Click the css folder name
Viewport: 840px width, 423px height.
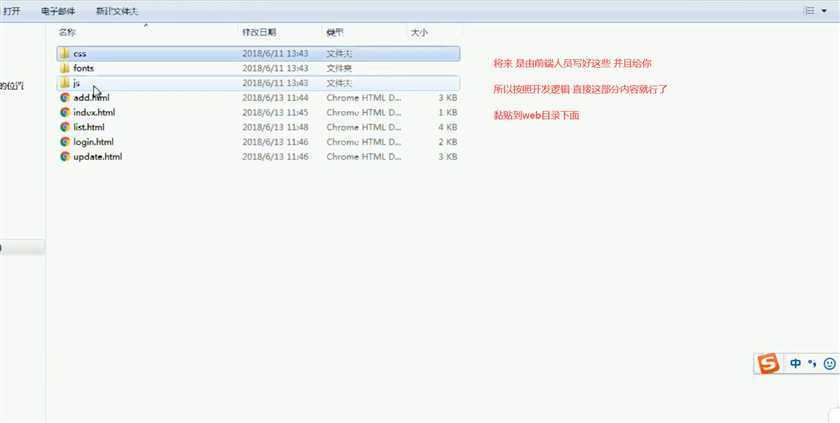click(79, 54)
